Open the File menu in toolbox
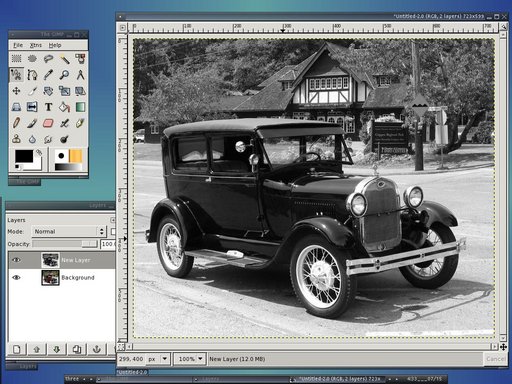The height and width of the screenshot is (384, 512). tap(18, 45)
